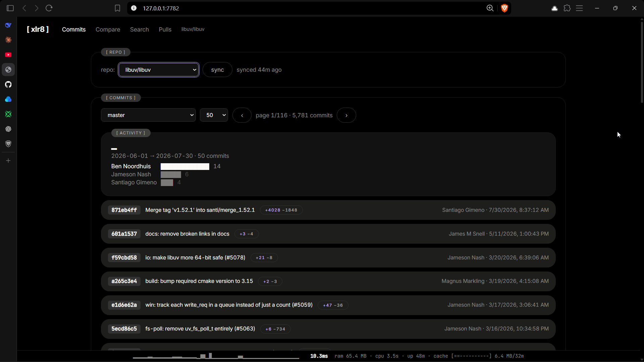Open the Brave lion sidebar icon

click(8, 144)
